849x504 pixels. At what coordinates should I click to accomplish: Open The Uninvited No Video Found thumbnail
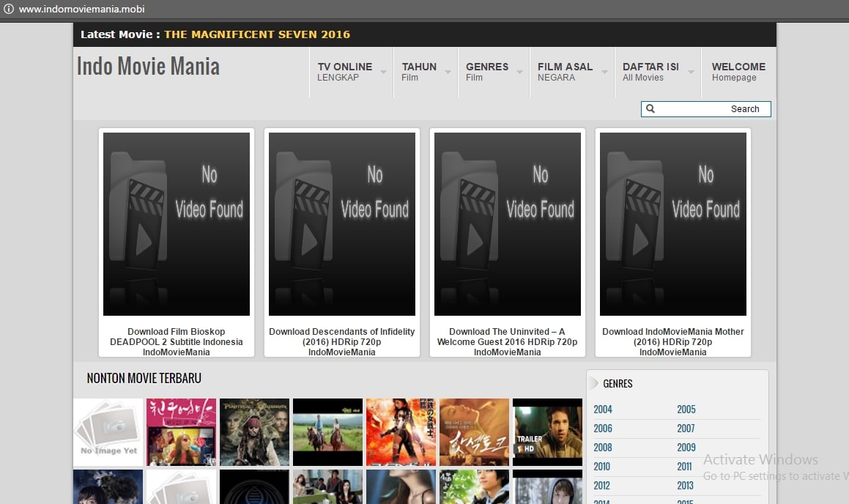tap(508, 224)
